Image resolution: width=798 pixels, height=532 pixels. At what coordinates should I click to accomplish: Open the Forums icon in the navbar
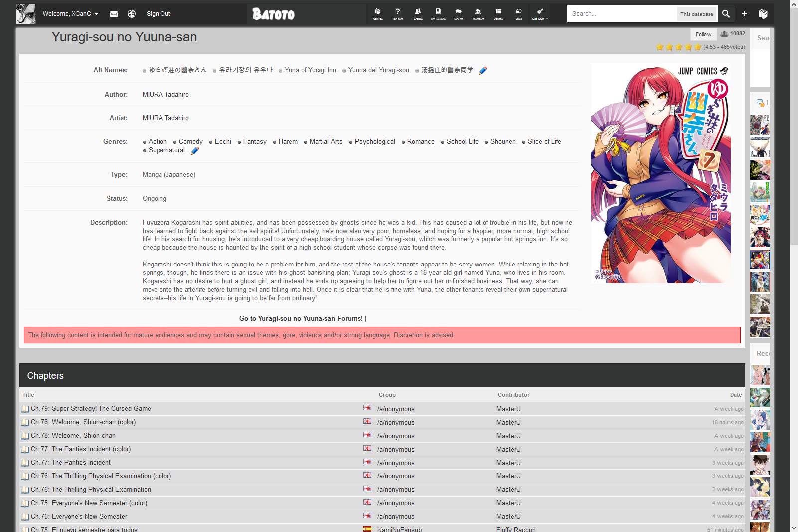(x=458, y=13)
